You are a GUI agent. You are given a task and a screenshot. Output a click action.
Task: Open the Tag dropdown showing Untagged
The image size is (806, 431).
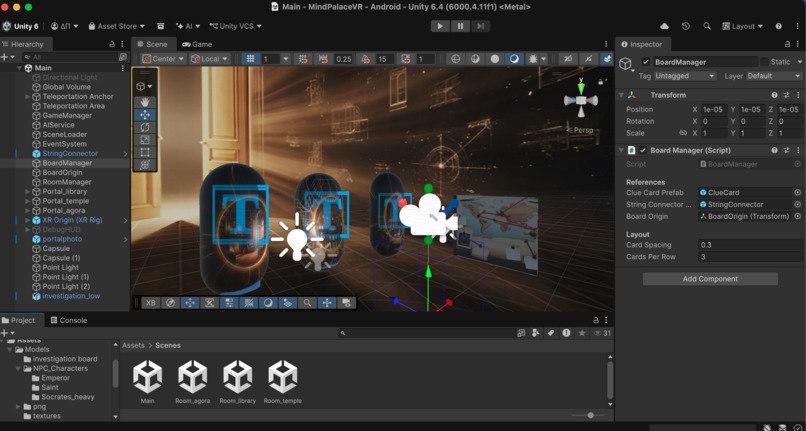click(x=685, y=76)
